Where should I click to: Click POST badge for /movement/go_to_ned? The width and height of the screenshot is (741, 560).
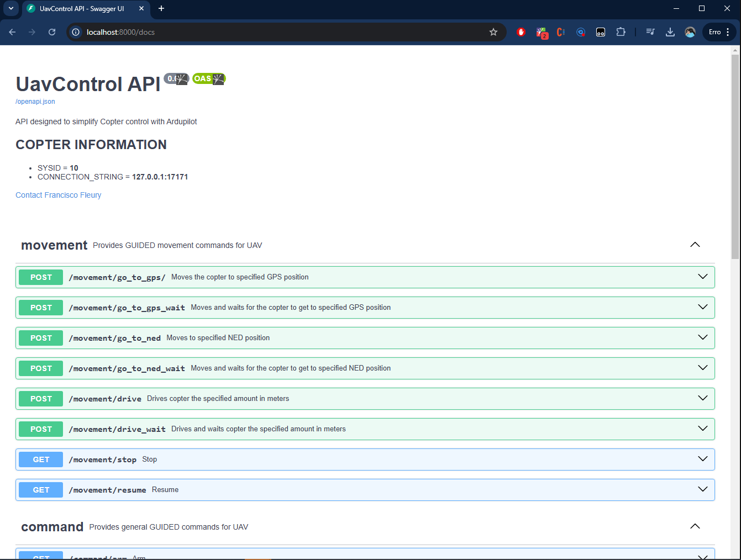41,338
